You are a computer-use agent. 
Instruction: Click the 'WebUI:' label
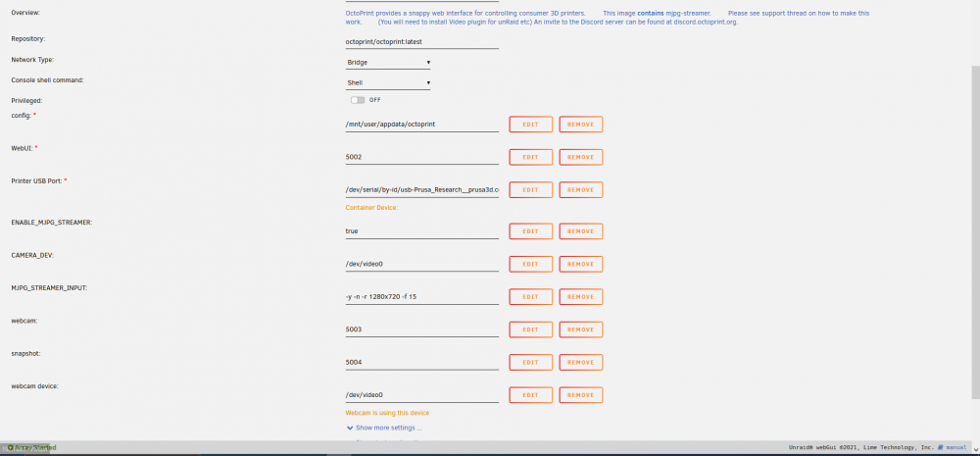[22, 148]
